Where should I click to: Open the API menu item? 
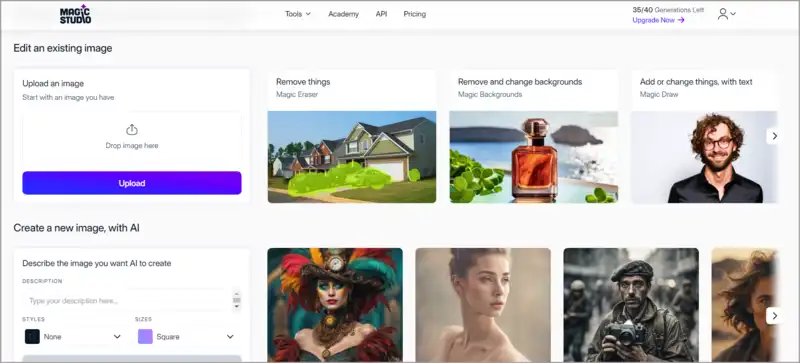[382, 14]
